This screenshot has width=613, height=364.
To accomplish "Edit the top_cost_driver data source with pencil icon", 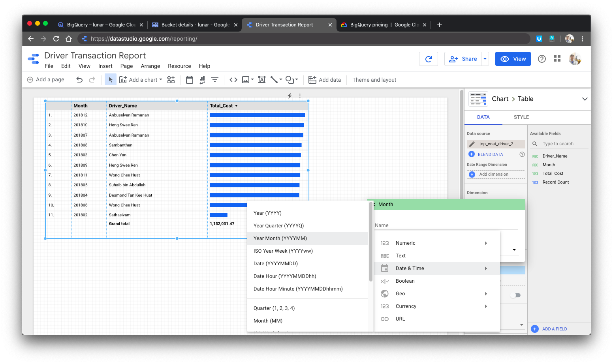I will point(472,144).
